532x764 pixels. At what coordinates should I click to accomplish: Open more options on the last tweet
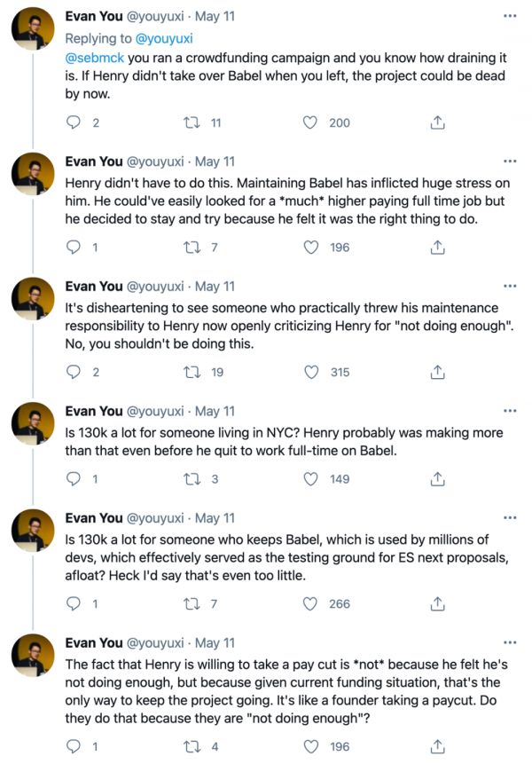coord(509,642)
